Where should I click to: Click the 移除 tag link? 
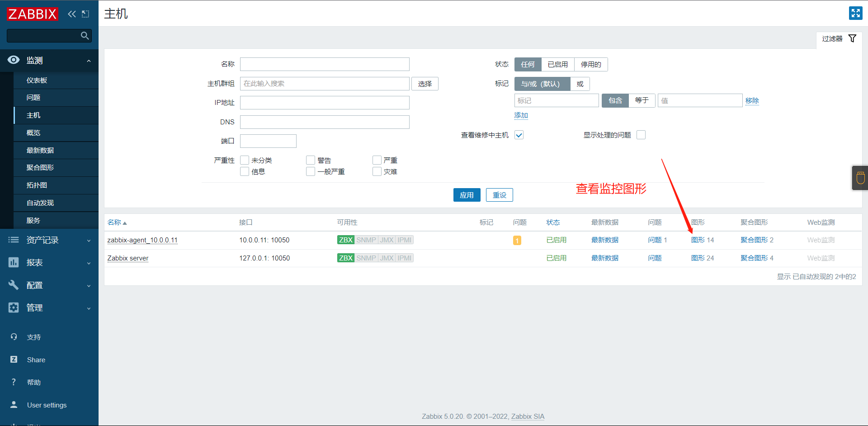752,101
